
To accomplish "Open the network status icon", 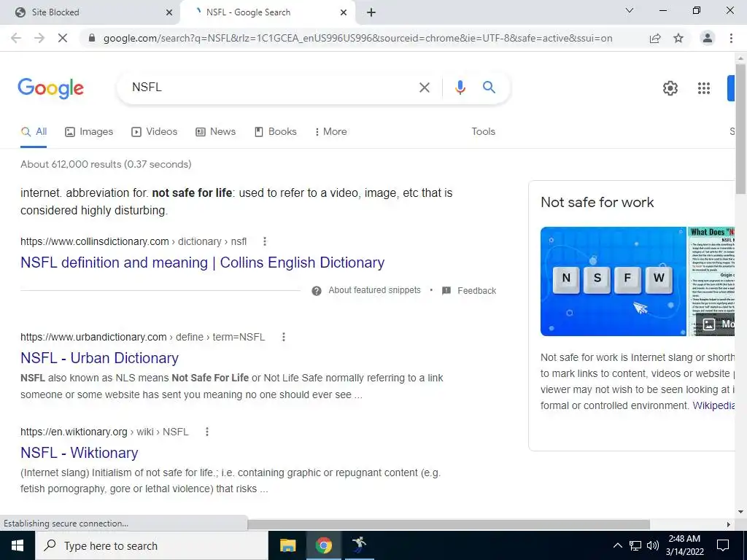I will [635, 545].
